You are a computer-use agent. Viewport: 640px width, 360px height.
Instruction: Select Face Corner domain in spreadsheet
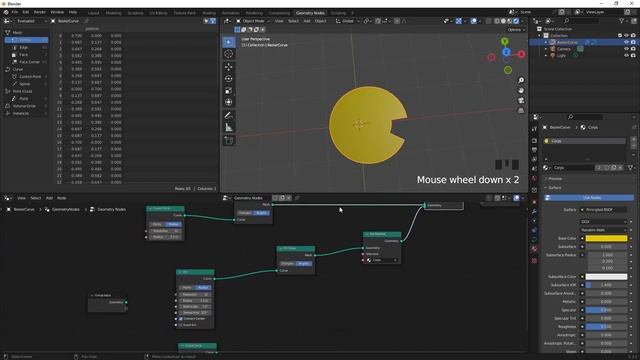(28, 62)
